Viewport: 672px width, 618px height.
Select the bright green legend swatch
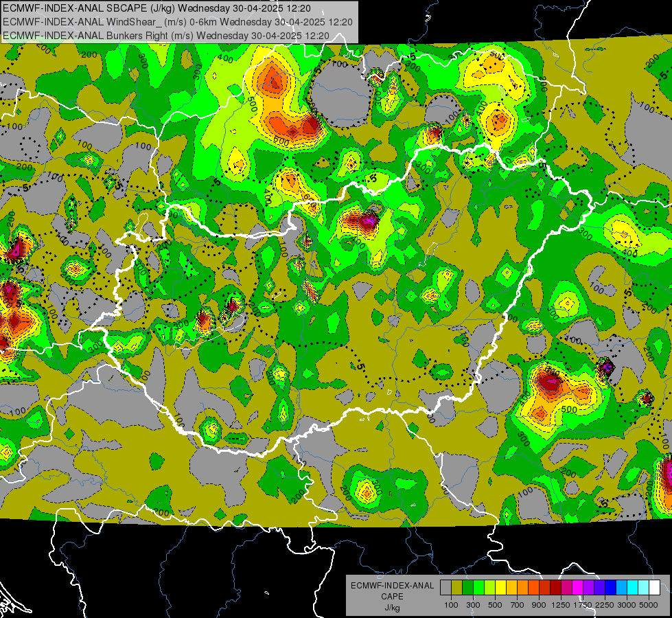478,588
